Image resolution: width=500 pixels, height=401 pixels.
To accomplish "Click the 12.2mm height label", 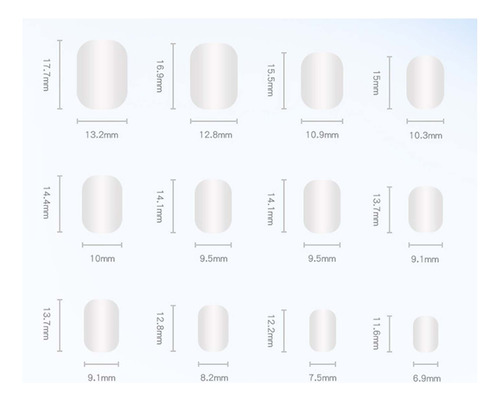I will [270, 331].
